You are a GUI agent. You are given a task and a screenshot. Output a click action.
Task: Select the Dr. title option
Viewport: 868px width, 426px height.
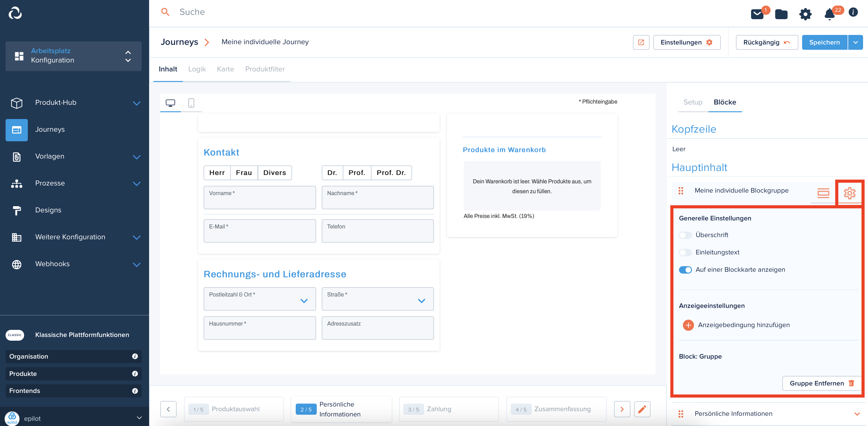coord(332,173)
